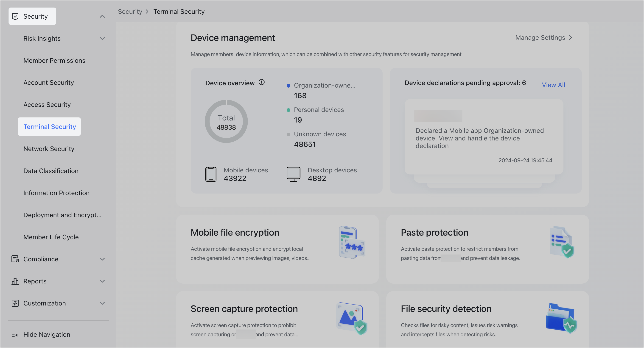Image resolution: width=644 pixels, height=348 pixels.
Task: Open Security from the breadcrumb
Action: [130, 11]
